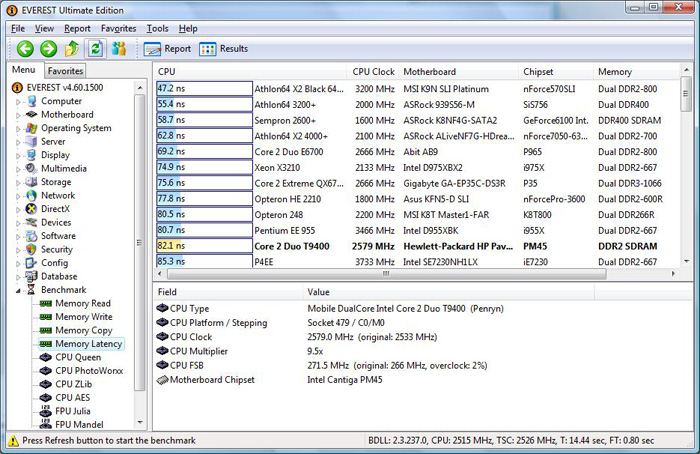Expand the Display tree node
This screenshot has height=454, width=700.
pyautogui.click(x=19, y=156)
